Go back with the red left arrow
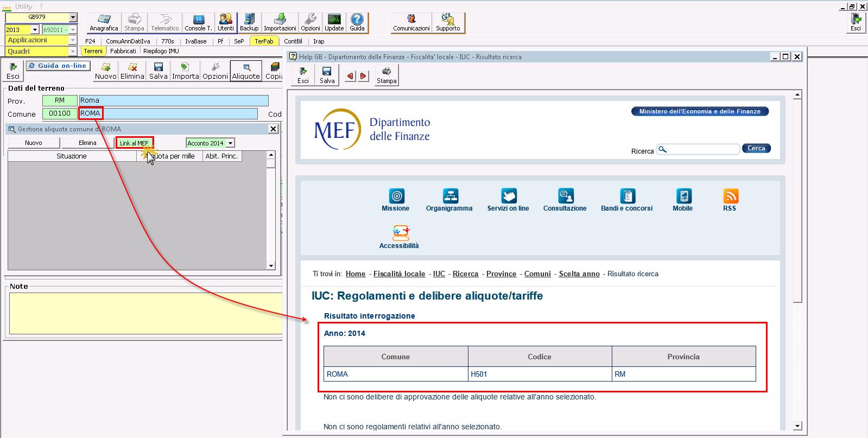 [x=351, y=76]
